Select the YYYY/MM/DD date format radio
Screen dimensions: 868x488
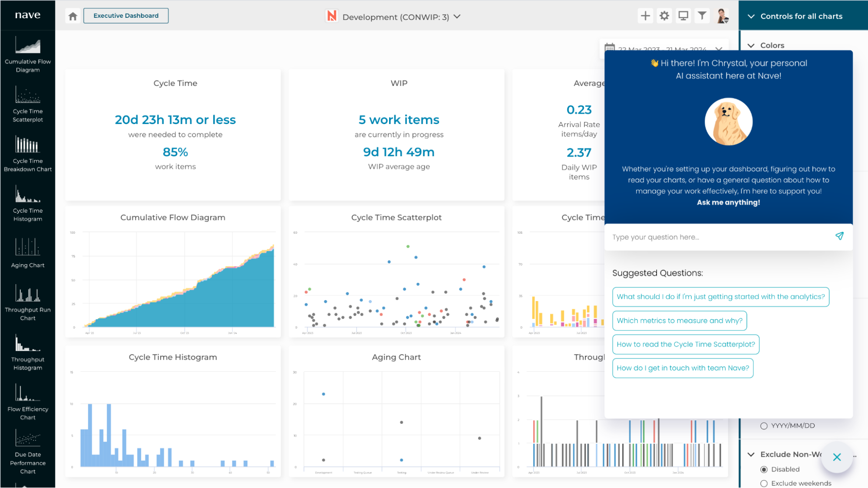(x=764, y=426)
